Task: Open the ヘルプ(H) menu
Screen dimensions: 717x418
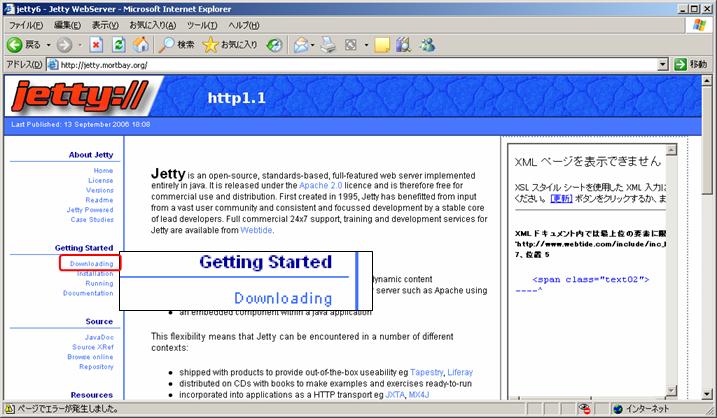Action: coord(243,25)
